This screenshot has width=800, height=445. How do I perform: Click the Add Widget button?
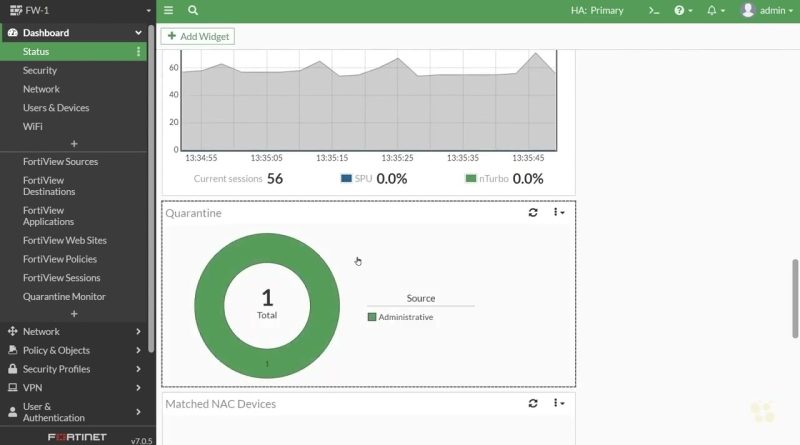coord(198,36)
